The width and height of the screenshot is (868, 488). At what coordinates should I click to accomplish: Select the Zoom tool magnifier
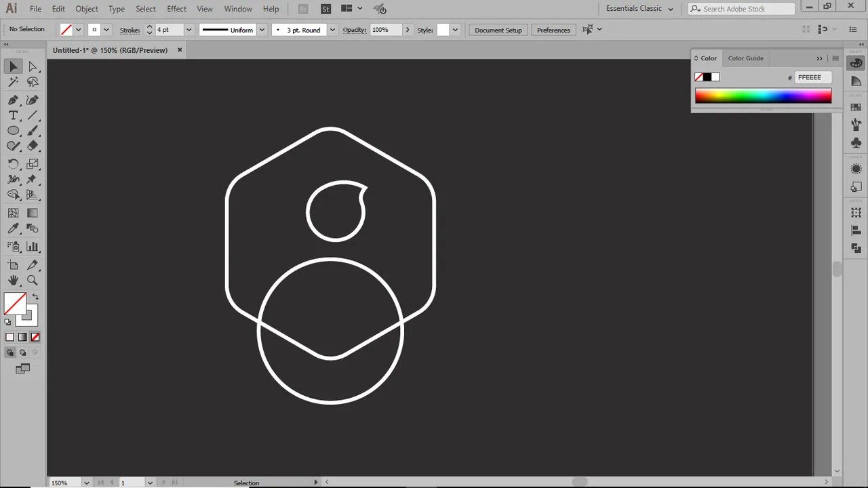click(33, 280)
